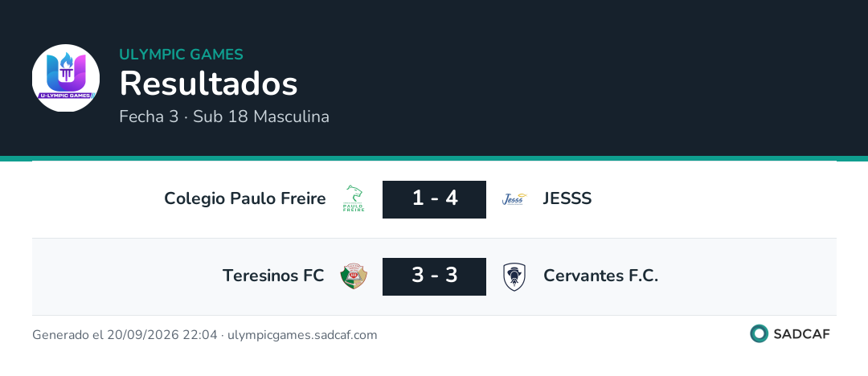Open the Teresinos FC team name
The height and width of the screenshot is (376, 868).
(273, 276)
